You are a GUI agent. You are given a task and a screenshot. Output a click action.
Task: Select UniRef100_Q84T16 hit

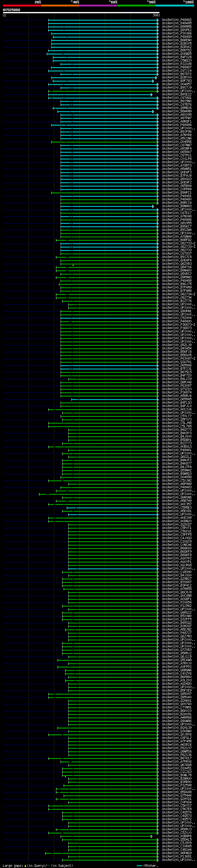click(176, 267)
